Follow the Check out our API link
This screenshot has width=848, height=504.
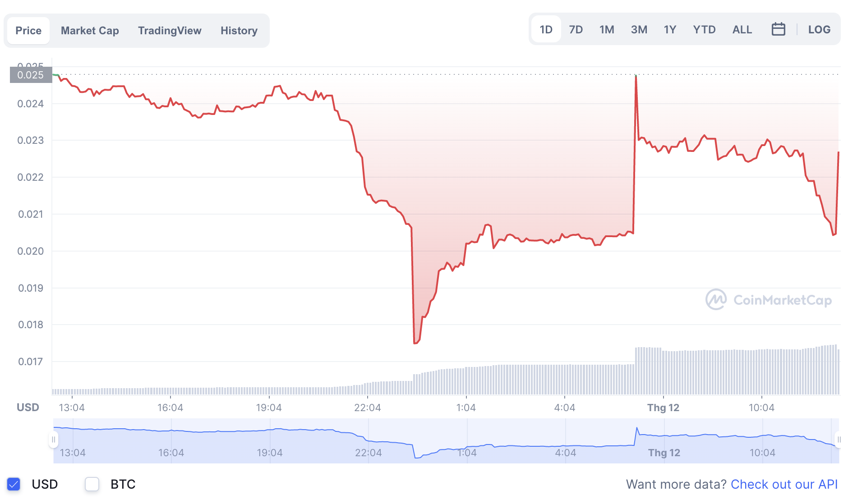pyautogui.click(x=784, y=484)
